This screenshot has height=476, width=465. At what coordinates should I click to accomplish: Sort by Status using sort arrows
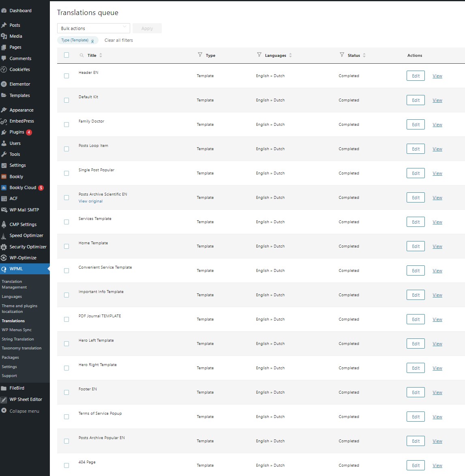(x=364, y=55)
